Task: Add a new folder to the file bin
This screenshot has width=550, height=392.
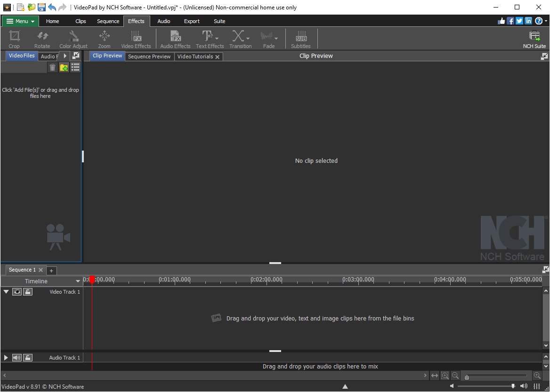Action: pyautogui.click(x=64, y=67)
